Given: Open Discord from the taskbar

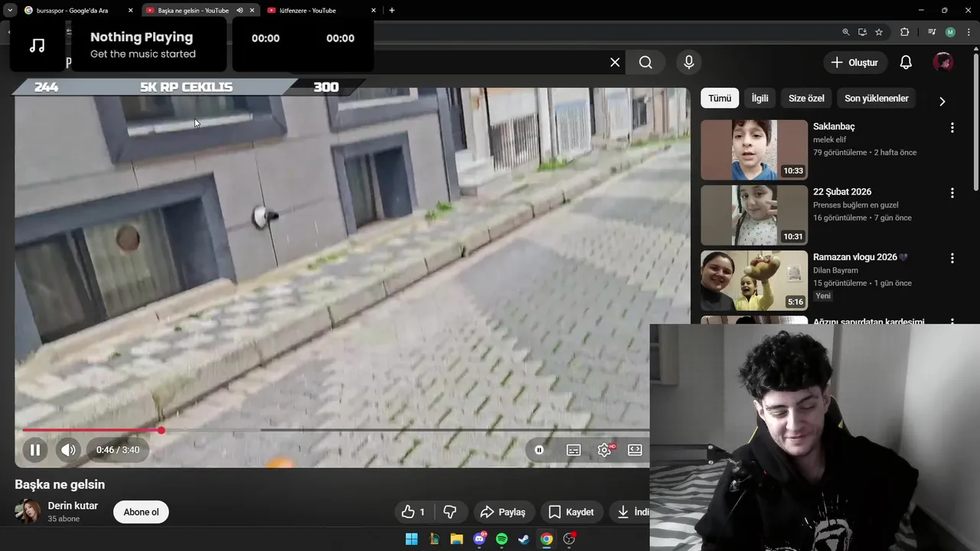Looking at the screenshot, I should [479, 539].
